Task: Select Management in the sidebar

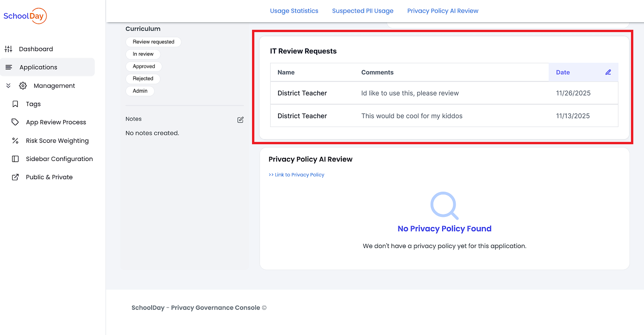Action: pyautogui.click(x=54, y=86)
